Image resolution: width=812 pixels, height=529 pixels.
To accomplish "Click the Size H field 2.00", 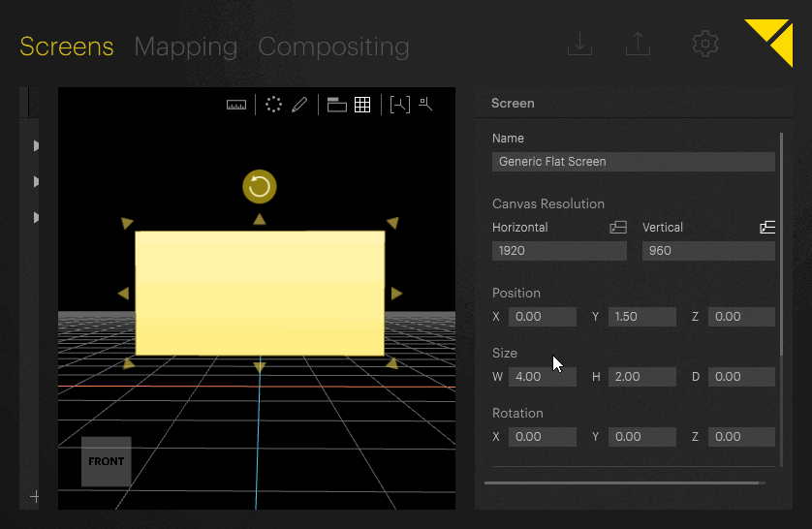I will coord(642,376).
